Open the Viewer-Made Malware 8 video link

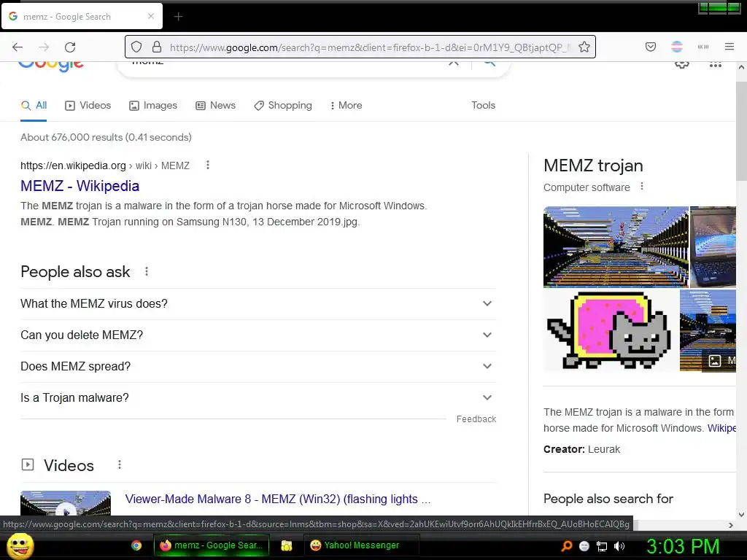click(277, 499)
